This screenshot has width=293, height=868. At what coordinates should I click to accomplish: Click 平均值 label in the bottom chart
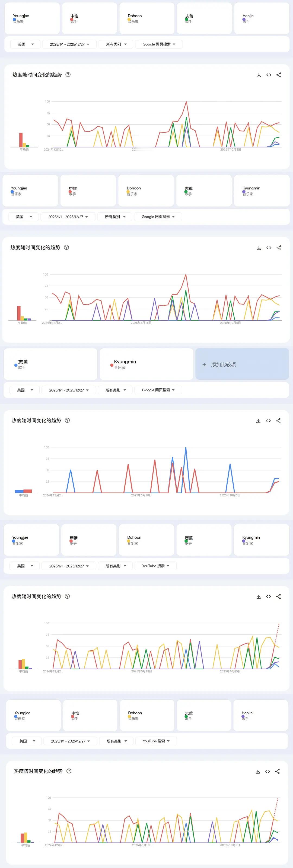26,846
